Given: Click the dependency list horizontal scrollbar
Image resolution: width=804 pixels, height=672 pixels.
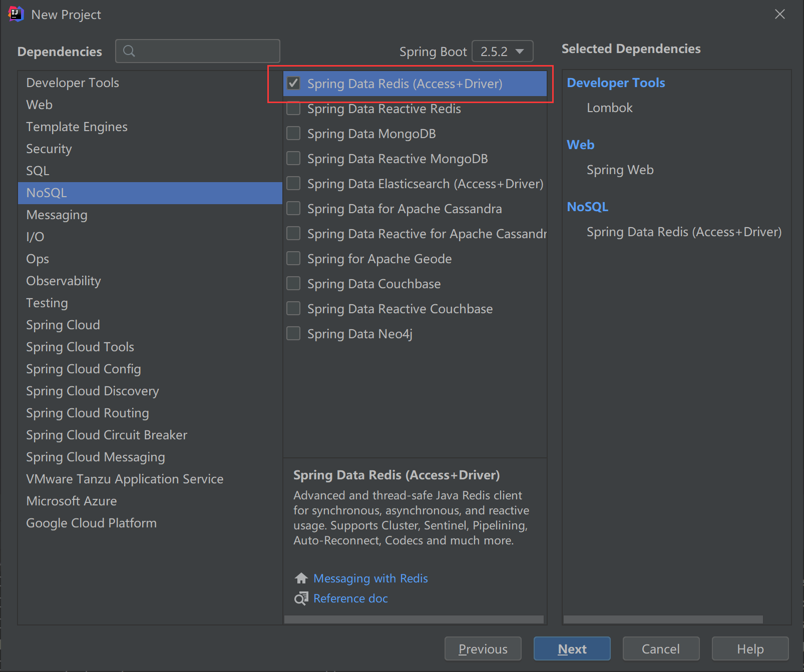Looking at the screenshot, I should [x=414, y=619].
